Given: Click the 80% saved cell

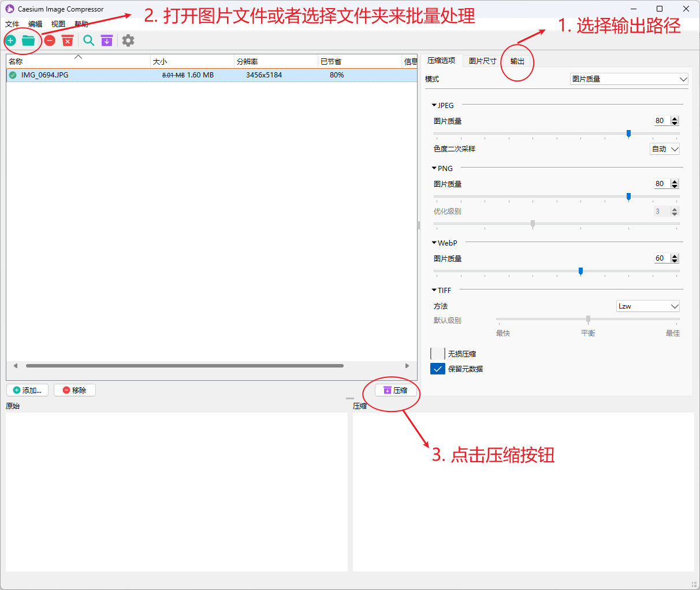Looking at the screenshot, I should (x=337, y=75).
